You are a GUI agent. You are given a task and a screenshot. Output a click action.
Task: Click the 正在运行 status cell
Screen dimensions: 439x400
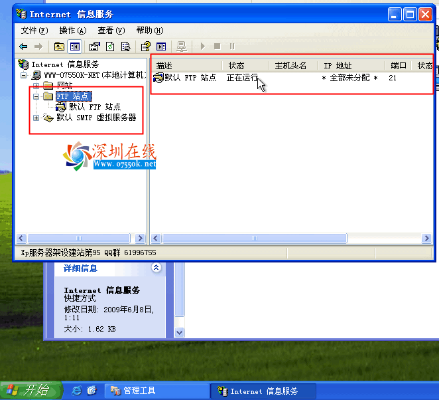click(242, 78)
